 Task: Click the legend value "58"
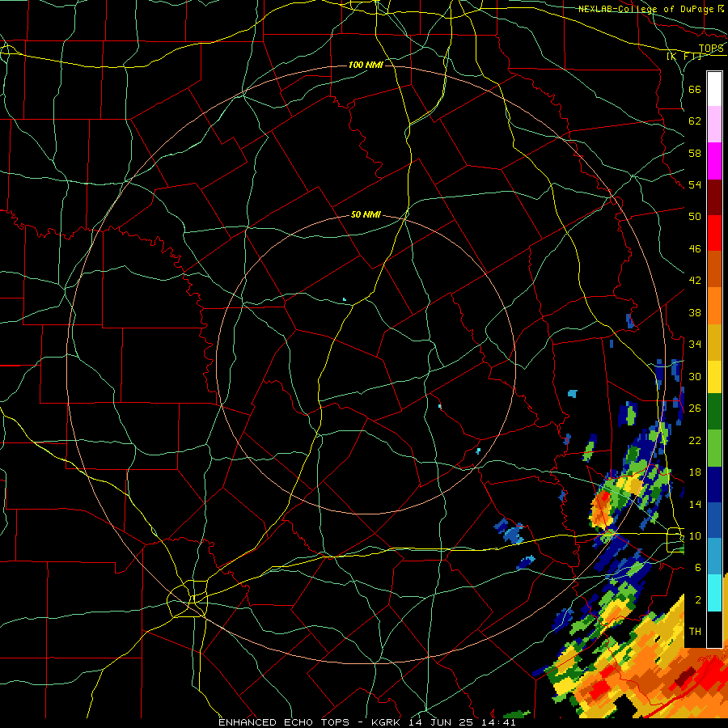(695, 153)
